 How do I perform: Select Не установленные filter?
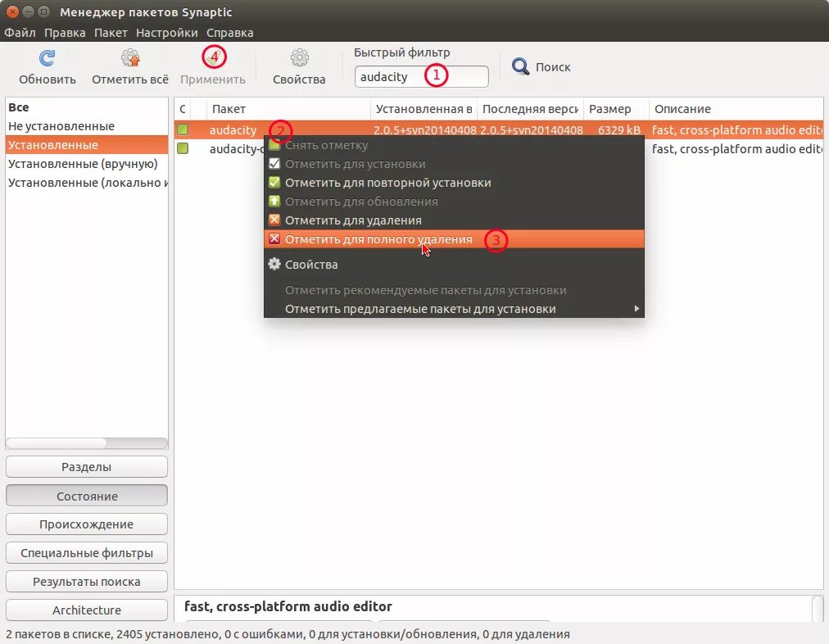(x=87, y=126)
